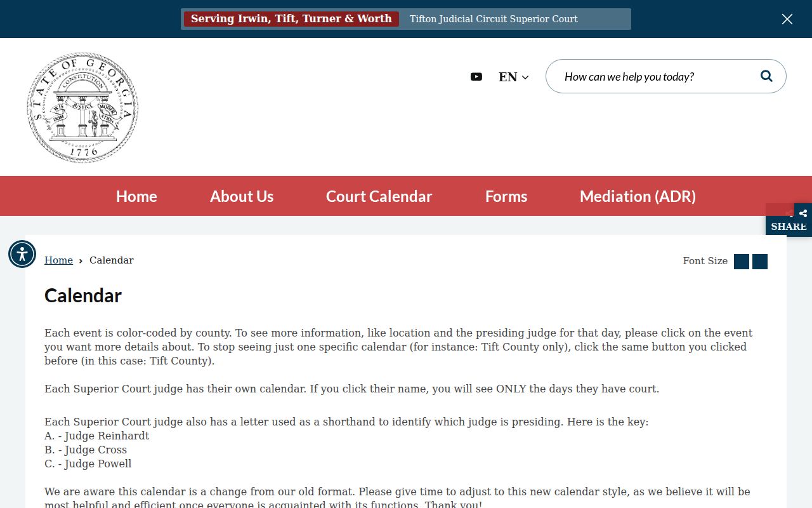Open the Court Calendar menu
The width and height of the screenshot is (812, 508).
(379, 196)
